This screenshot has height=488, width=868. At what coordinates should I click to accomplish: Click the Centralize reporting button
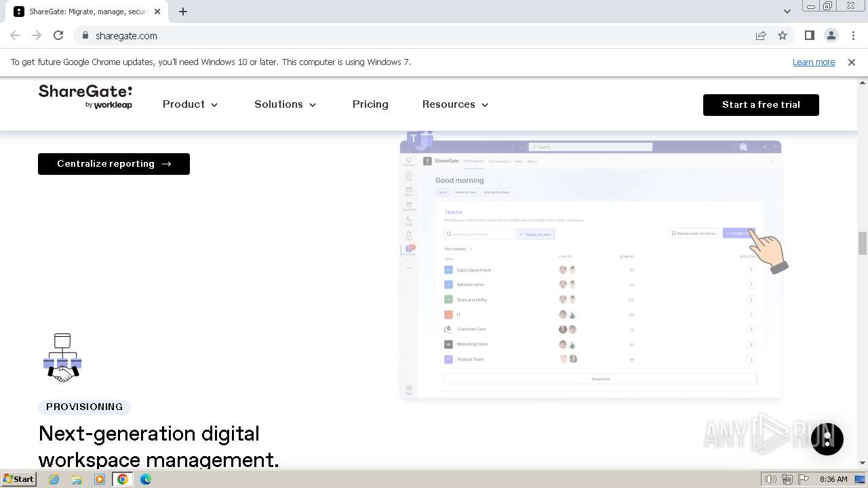coord(114,164)
